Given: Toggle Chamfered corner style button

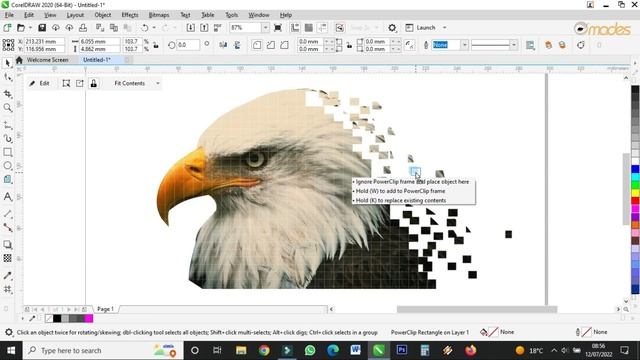Looking at the screenshot, I should pos(284,45).
